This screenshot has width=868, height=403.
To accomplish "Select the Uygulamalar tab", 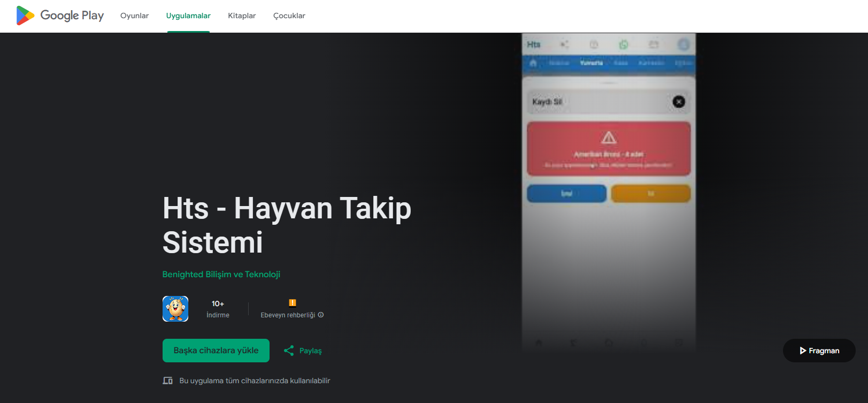I will [x=188, y=16].
